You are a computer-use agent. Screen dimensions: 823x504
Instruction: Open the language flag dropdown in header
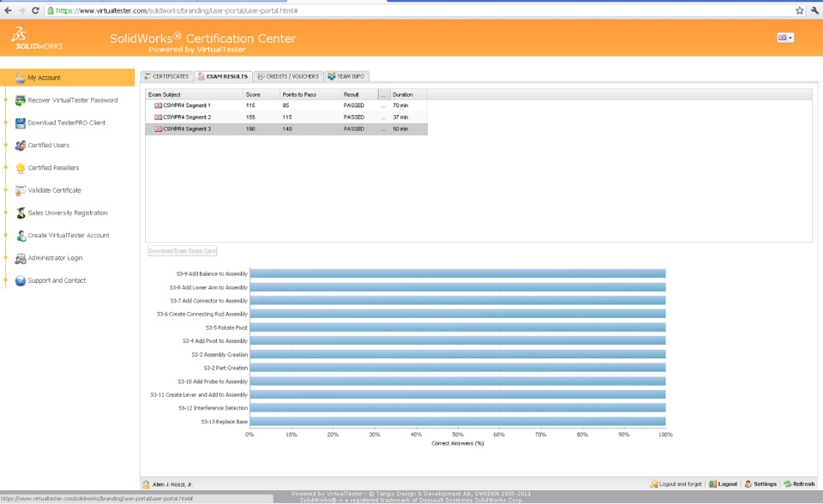tap(785, 37)
